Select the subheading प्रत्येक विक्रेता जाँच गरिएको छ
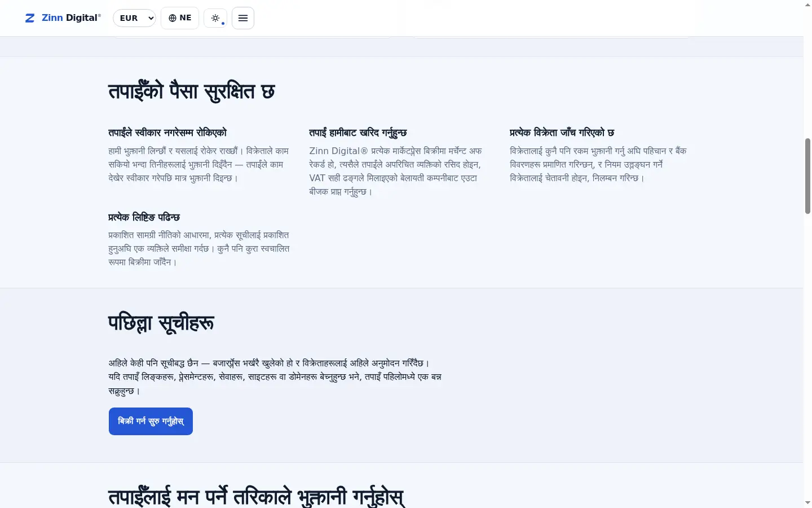 [x=562, y=133]
